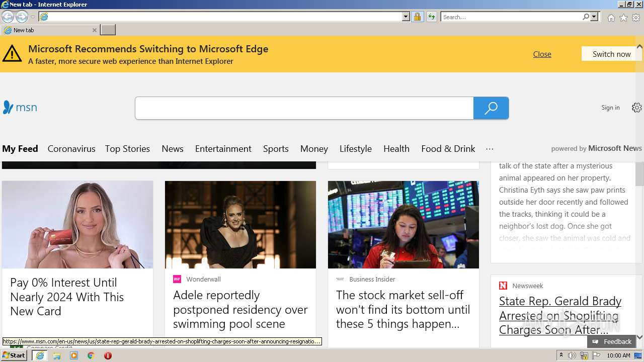The image size is (644, 362).
Task: Show hidden system tray icons arrow
Action: (561, 355)
